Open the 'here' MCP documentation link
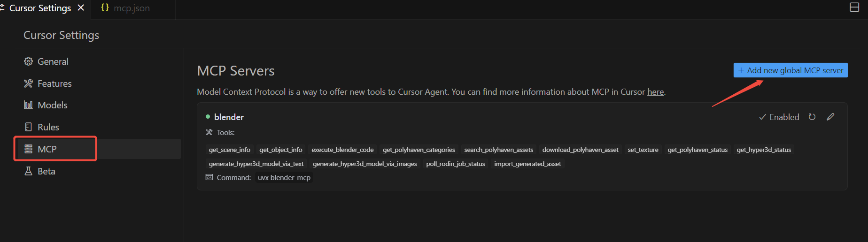The image size is (868, 242). click(x=655, y=92)
